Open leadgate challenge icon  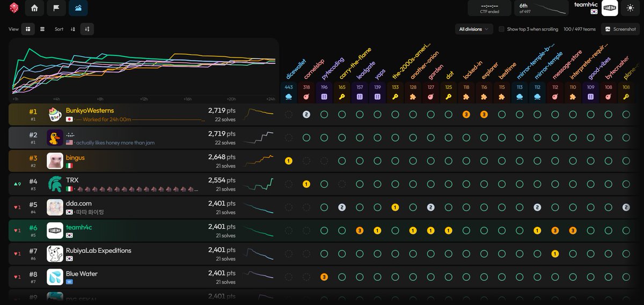pos(360,97)
